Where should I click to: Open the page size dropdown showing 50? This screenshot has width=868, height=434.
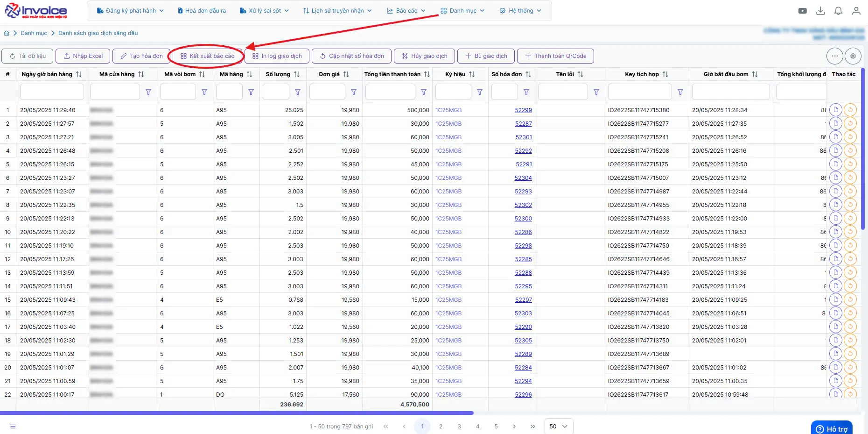point(559,426)
